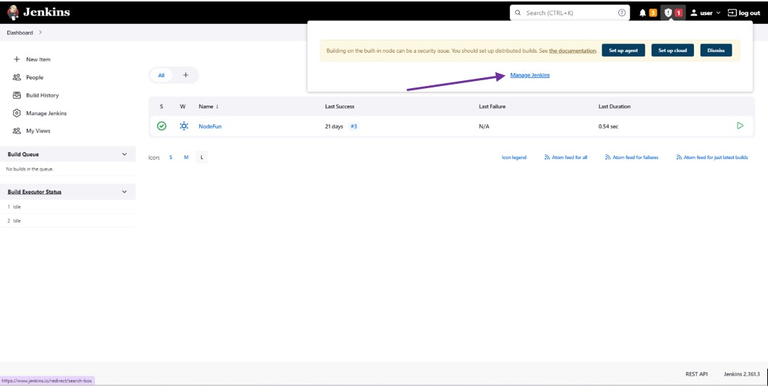Select the All view tab
The height and width of the screenshot is (386, 768).
161,75
